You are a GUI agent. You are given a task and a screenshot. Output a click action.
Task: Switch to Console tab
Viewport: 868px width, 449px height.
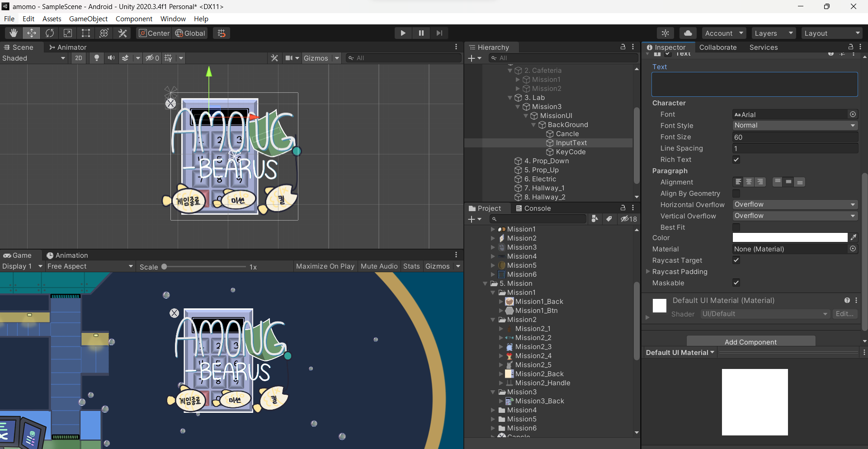pos(533,208)
